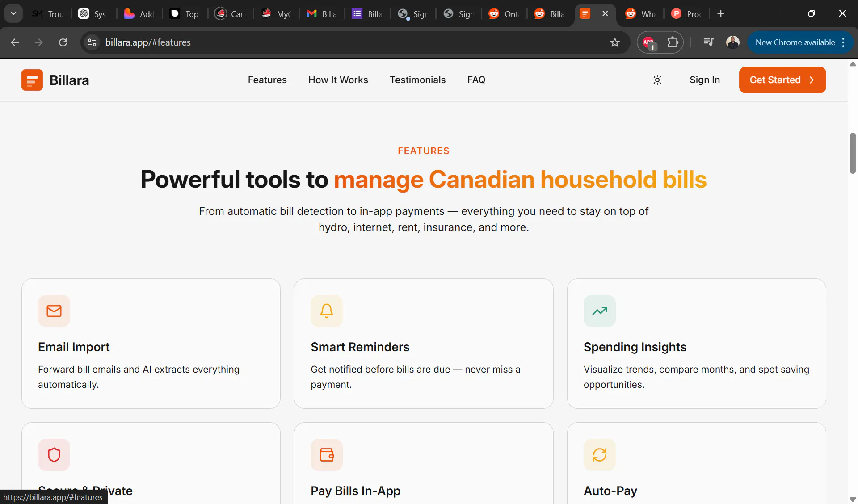Click the Auto-Pay refresh arrows icon
Viewport: 858px width, 504px height.
(x=600, y=455)
